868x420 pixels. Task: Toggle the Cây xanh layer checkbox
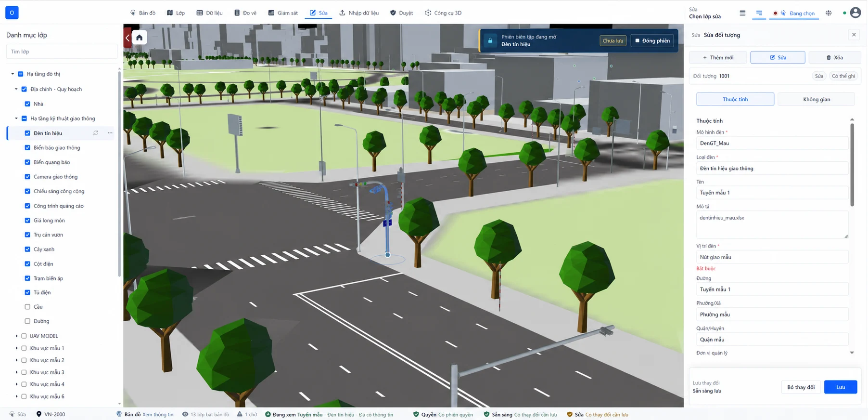(x=27, y=249)
